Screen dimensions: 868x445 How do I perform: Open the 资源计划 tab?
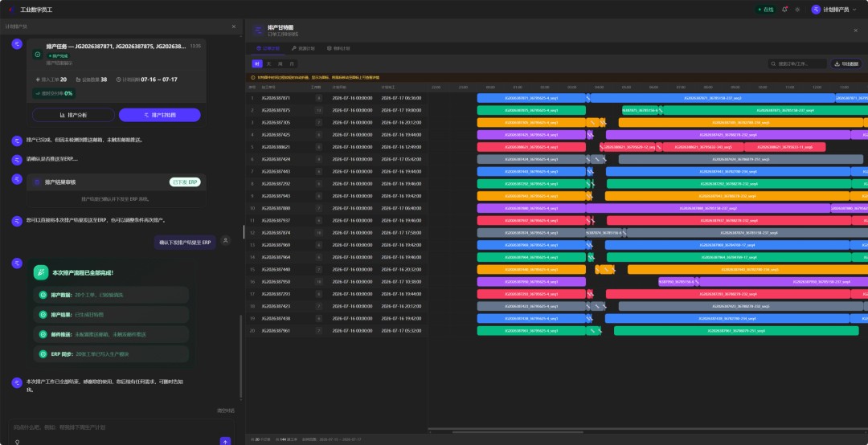coord(303,48)
